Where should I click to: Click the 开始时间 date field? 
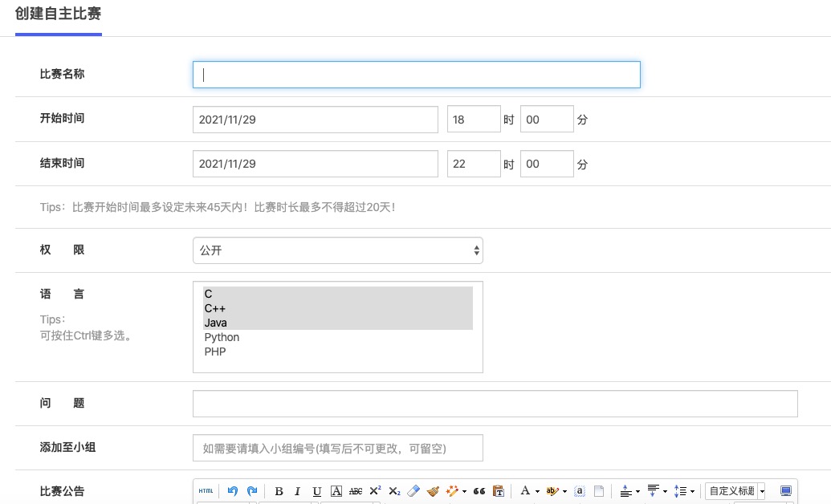click(316, 120)
